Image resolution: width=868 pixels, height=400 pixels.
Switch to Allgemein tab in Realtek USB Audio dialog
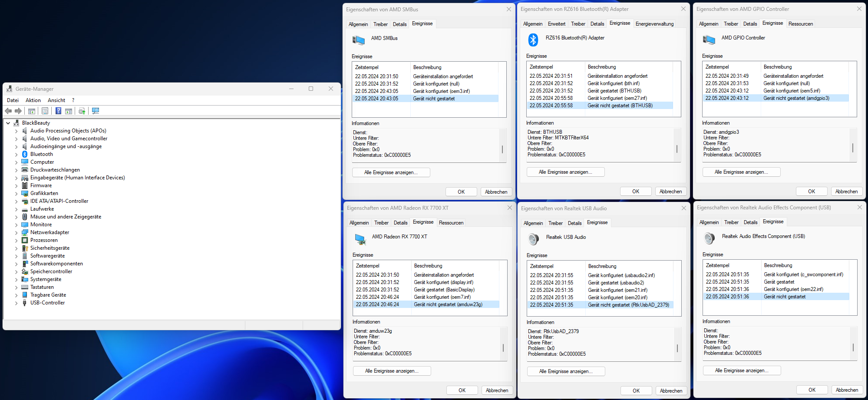[x=533, y=223]
